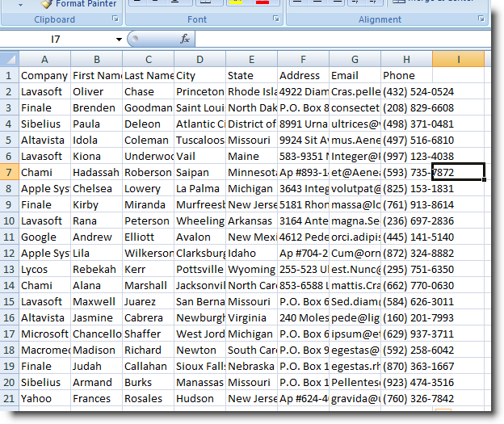Expand the Name Box dropdown arrow

tap(119, 40)
